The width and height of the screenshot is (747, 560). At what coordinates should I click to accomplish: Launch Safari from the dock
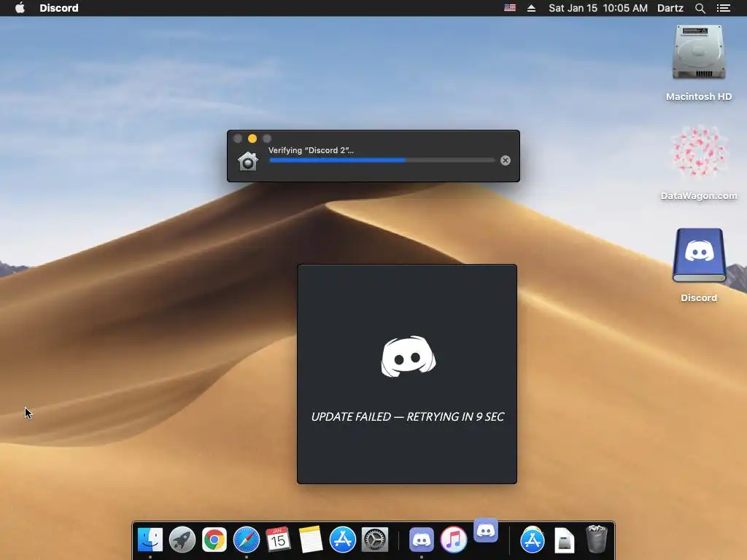(x=247, y=540)
